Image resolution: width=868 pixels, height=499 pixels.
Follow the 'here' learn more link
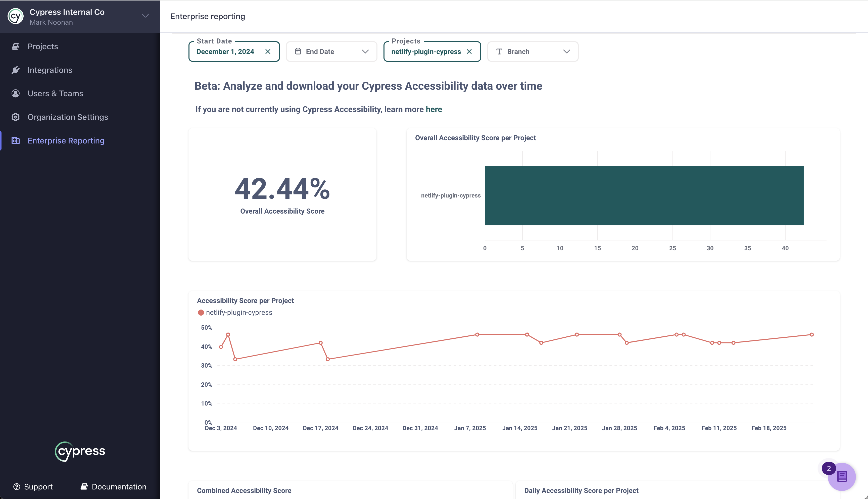[433, 109]
